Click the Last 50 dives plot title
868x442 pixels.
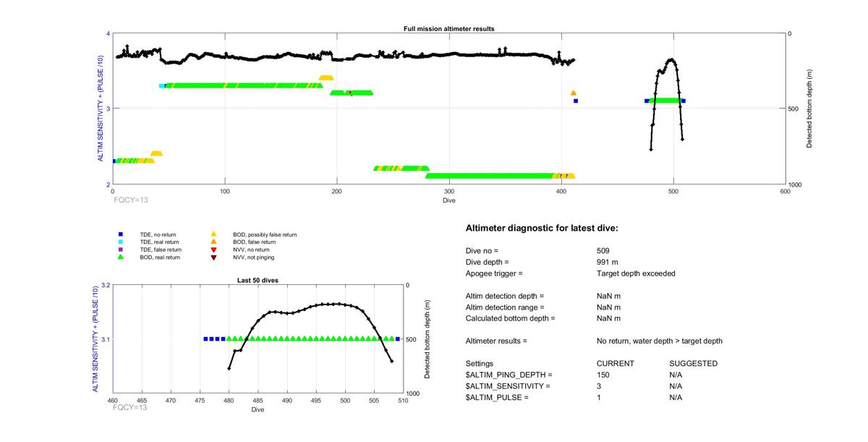pyautogui.click(x=258, y=280)
